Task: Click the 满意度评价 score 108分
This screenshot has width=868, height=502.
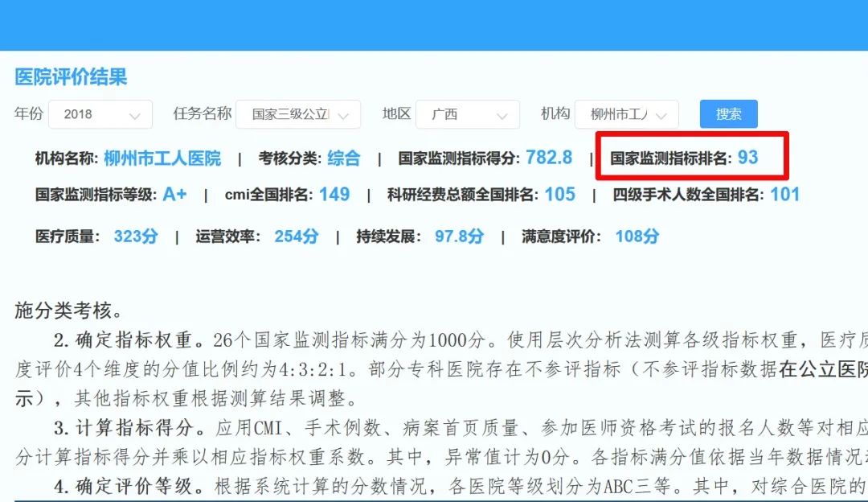Action: coord(637,237)
